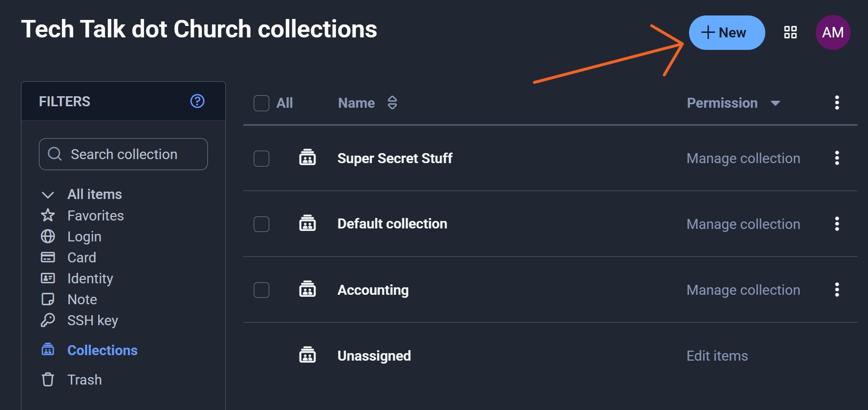Click the Identity filter icon
The height and width of the screenshot is (410, 868).
(48, 278)
